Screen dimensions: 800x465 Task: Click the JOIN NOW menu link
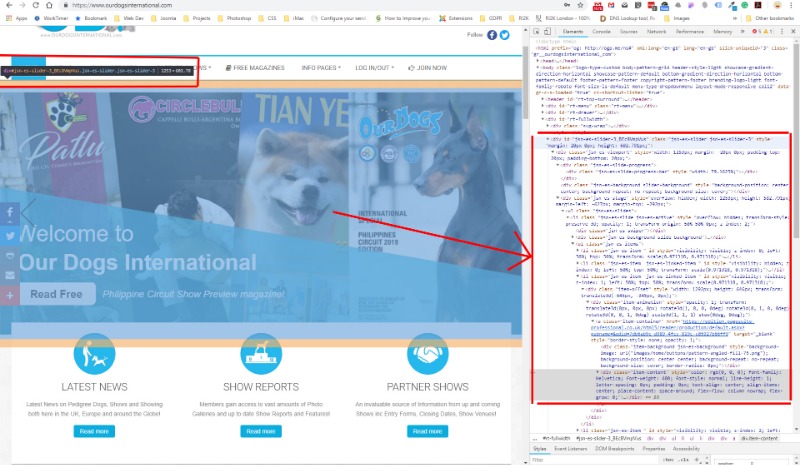click(x=428, y=67)
